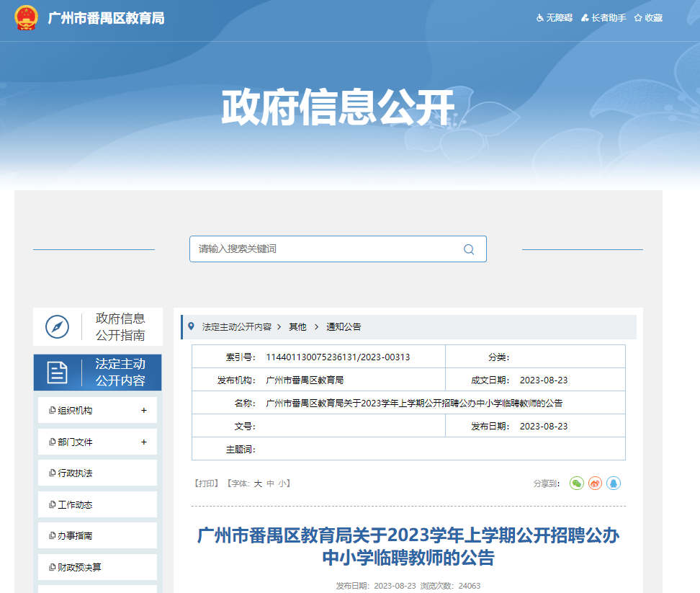This screenshot has height=593, width=700.
Task: Expand the 部门文件 plus sign
Action: (x=143, y=442)
